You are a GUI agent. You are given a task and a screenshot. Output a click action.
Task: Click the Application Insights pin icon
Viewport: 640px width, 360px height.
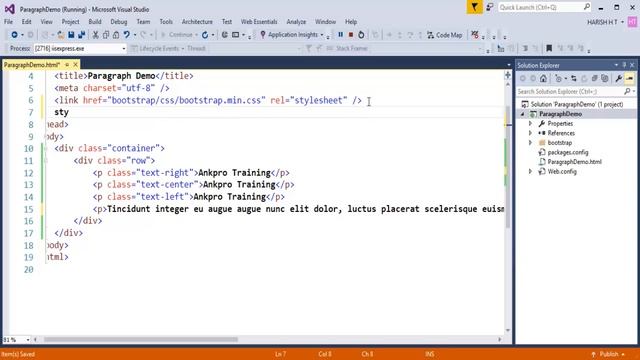point(262,35)
